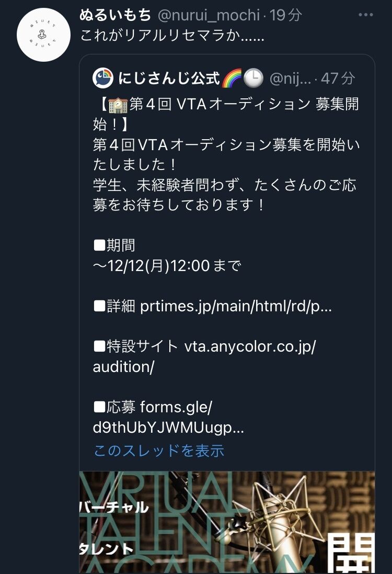Click the clock emoji in the account name

(253, 78)
